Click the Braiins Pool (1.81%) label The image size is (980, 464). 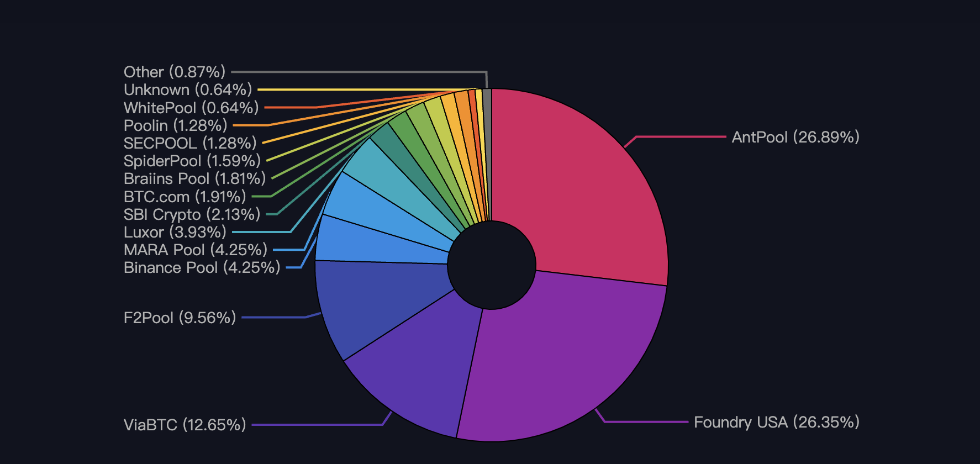point(194,178)
